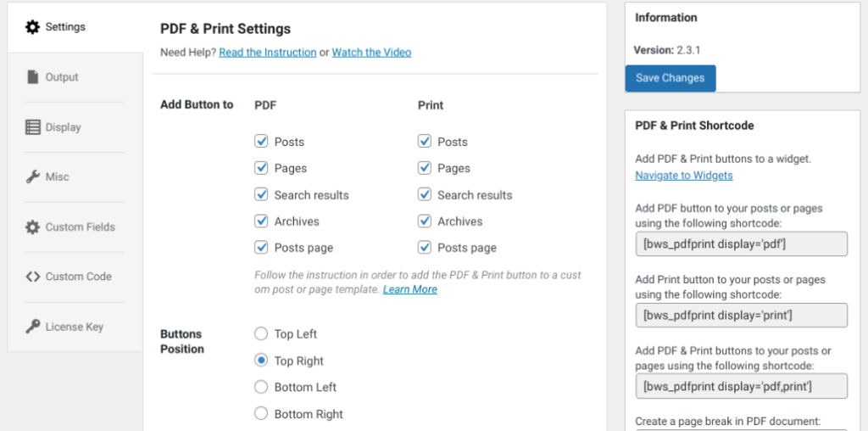Click the Display table icon
The height and width of the screenshot is (431, 868).
[33, 127]
